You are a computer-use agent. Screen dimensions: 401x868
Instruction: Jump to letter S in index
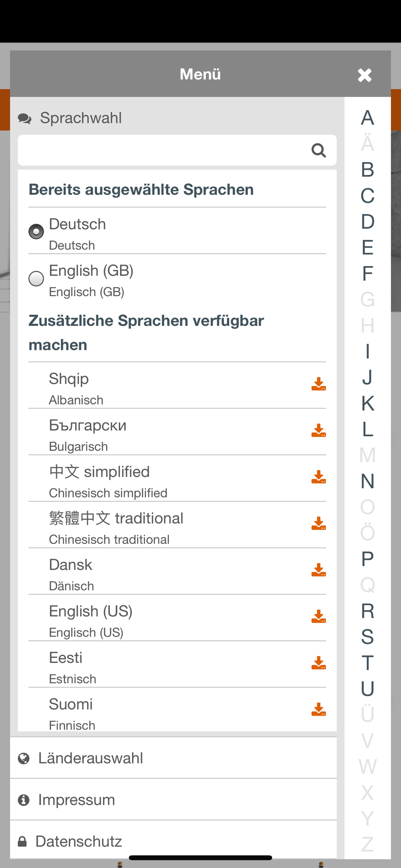pos(367,637)
